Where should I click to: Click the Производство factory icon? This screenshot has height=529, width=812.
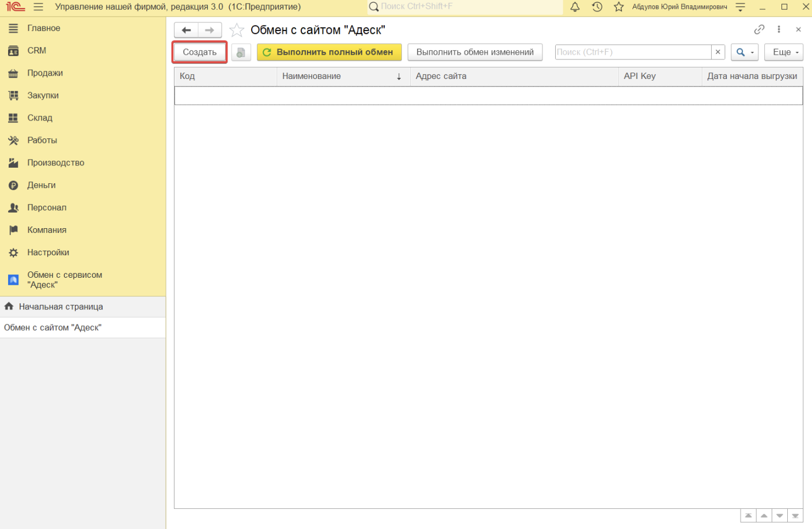(x=13, y=163)
